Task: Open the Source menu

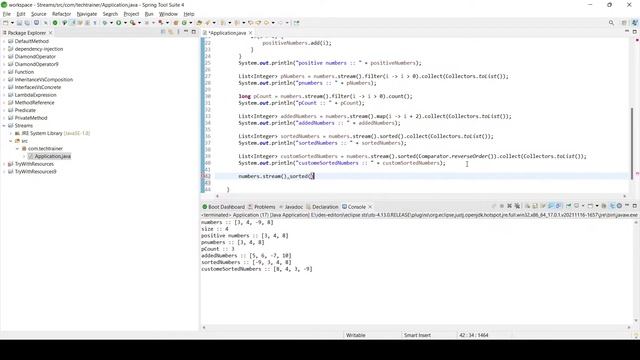Action: click(39, 14)
